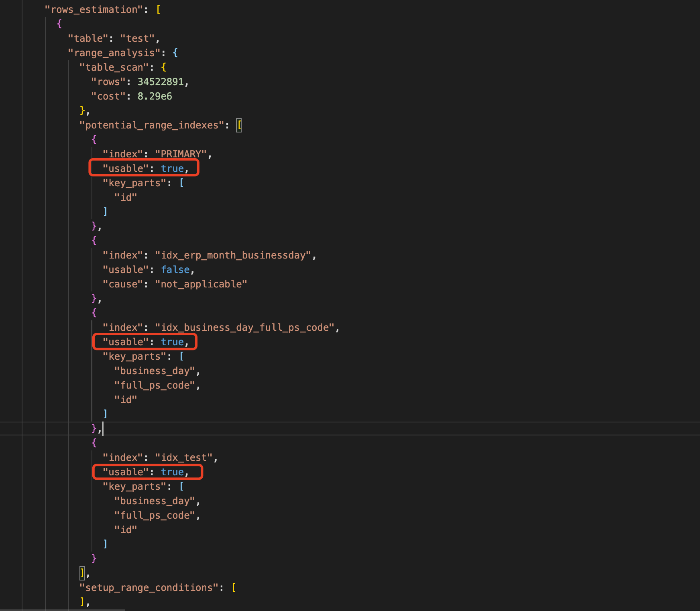Click the "id" key part under PRIMARY
The image size is (700, 611).
pyautogui.click(x=126, y=198)
